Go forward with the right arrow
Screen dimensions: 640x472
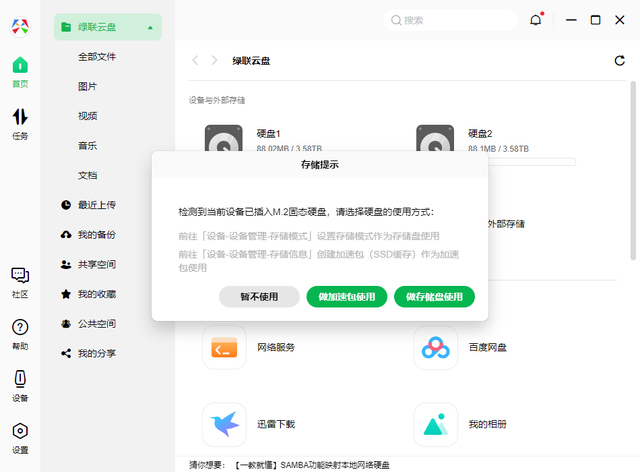[x=214, y=60]
